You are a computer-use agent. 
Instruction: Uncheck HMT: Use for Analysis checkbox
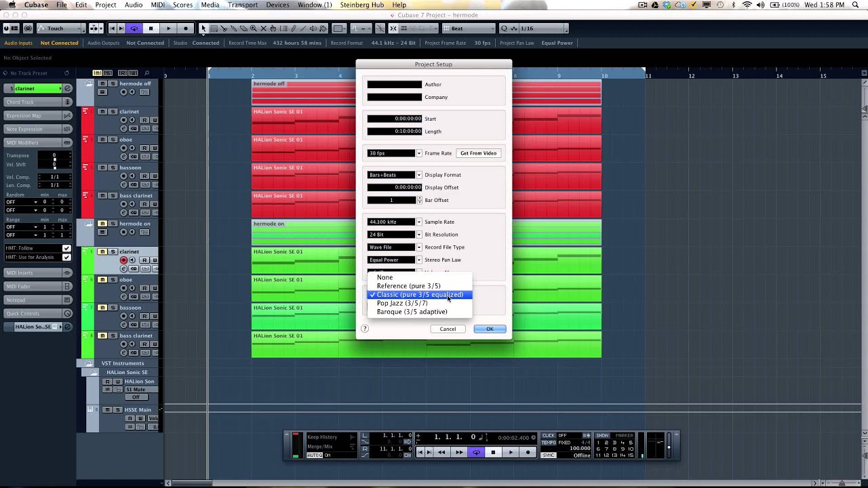[66, 257]
